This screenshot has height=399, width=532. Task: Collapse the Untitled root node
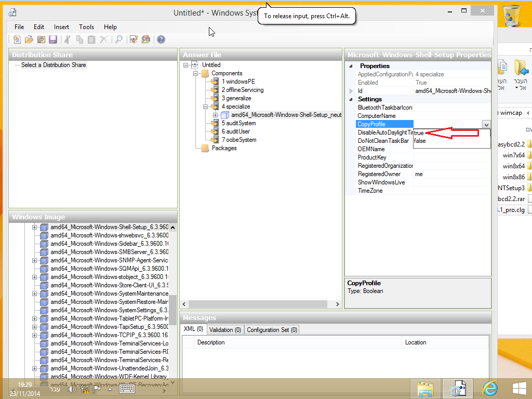pyautogui.click(x=185, y=65)
